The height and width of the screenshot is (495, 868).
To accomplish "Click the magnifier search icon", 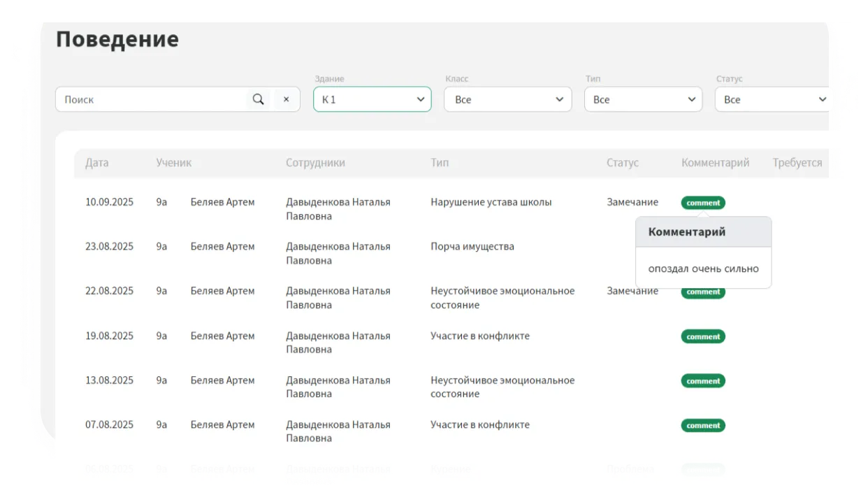I will coord(258,99).
